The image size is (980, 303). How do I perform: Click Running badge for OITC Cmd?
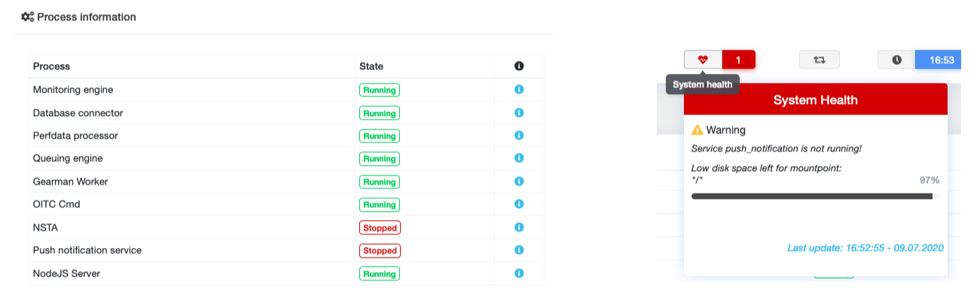point(380,204)
